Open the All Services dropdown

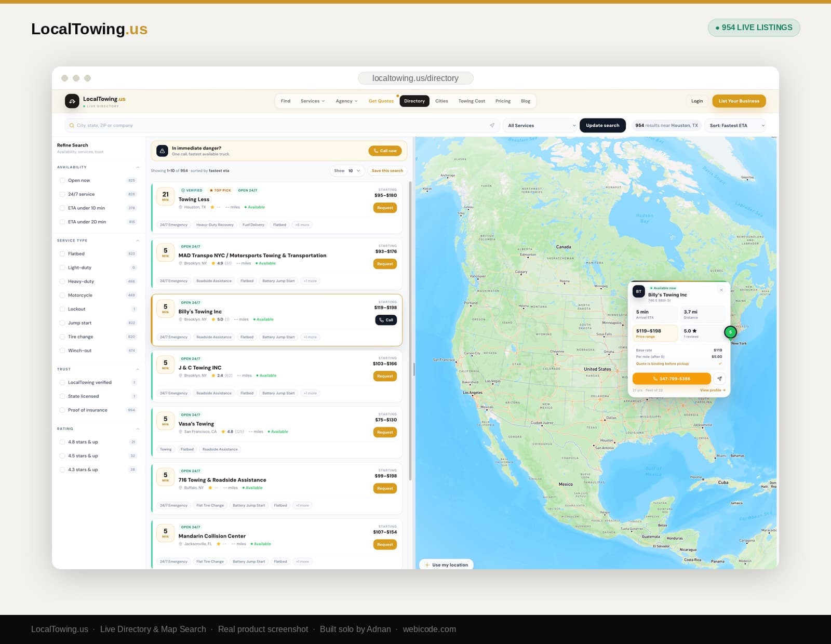pyautogui.click(x=541, y=125)
